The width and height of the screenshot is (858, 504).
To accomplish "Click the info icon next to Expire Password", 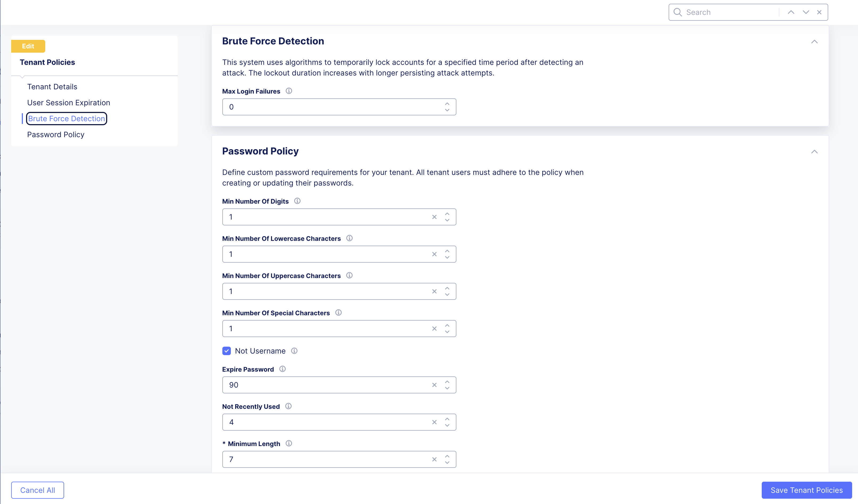I will 282,369.
